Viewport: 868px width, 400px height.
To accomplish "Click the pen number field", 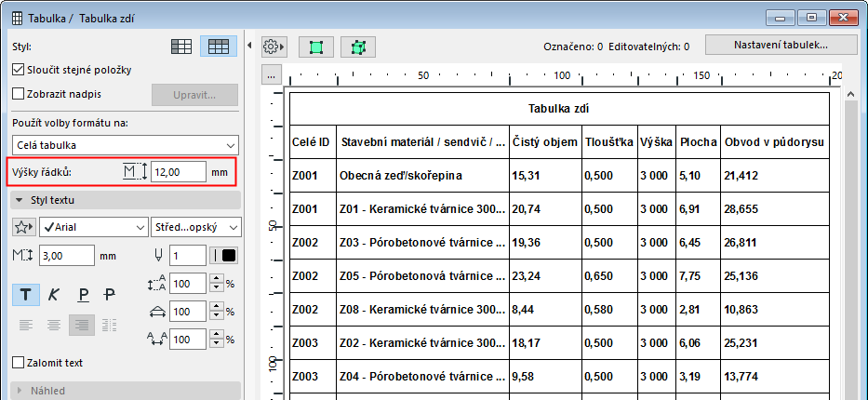I will click(x=188, y=256).
